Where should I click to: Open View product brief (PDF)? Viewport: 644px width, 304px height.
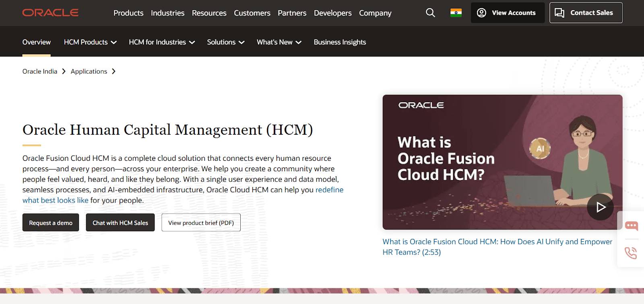(201, 222)
